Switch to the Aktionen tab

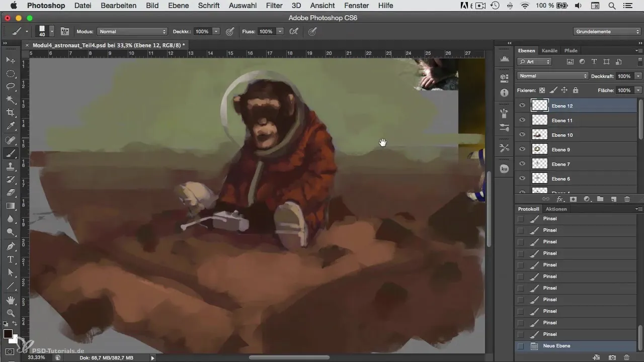pos(556,209)
